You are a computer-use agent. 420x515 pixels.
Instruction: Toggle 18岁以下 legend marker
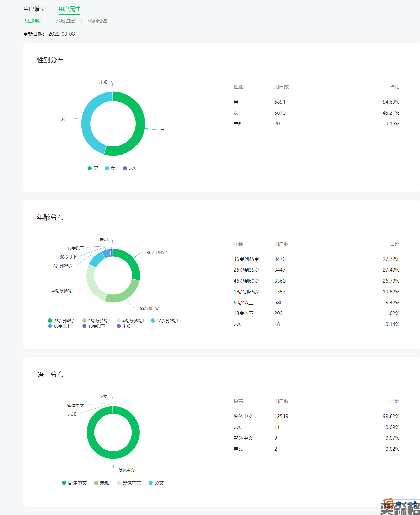[84, 326]
